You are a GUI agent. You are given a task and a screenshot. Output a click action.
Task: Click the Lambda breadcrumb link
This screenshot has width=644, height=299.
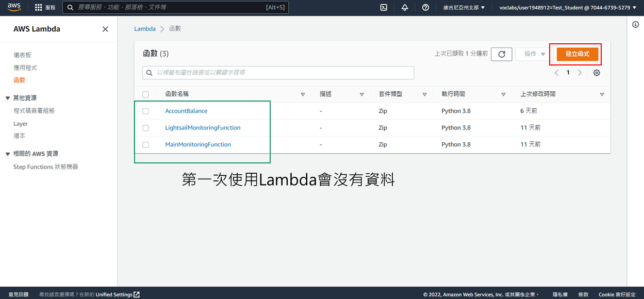(145, 29)
